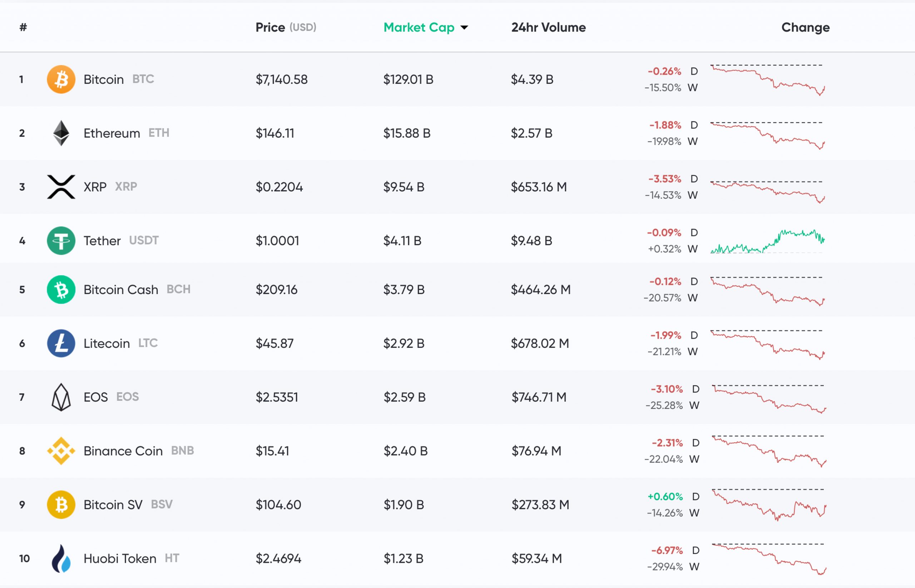Click the black XRP logo icon
The image size is (915, 588).
click(61, 187)
